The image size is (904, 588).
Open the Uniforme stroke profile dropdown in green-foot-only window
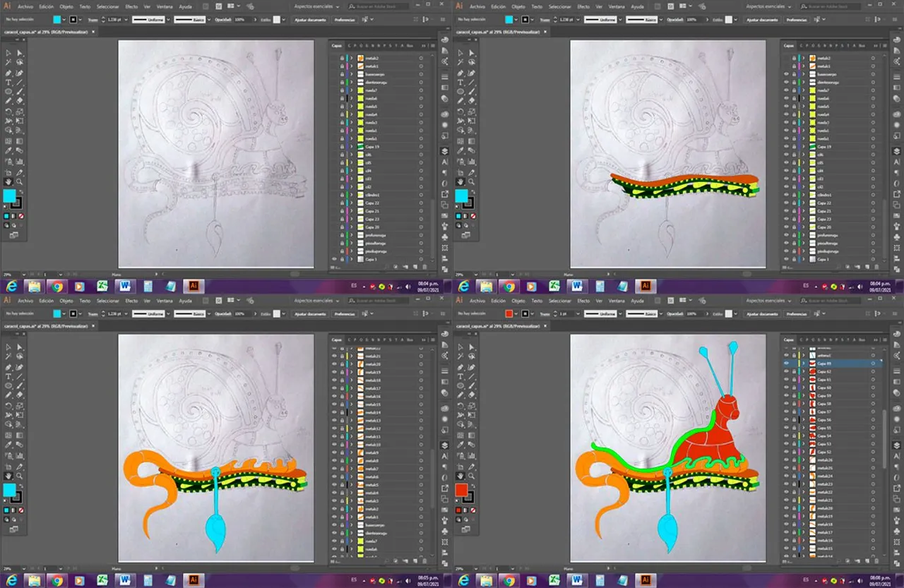620,19
